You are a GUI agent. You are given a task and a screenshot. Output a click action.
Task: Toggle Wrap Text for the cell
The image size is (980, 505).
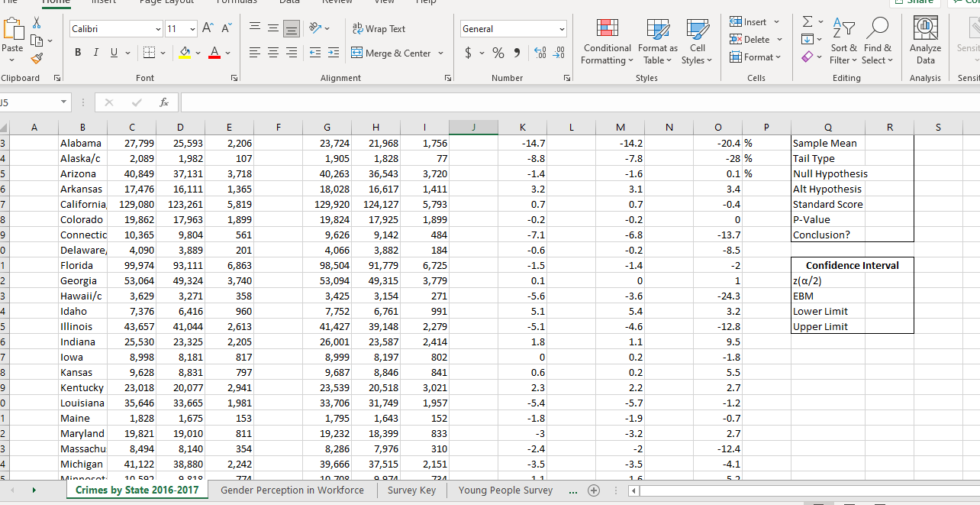click(379, 29)
